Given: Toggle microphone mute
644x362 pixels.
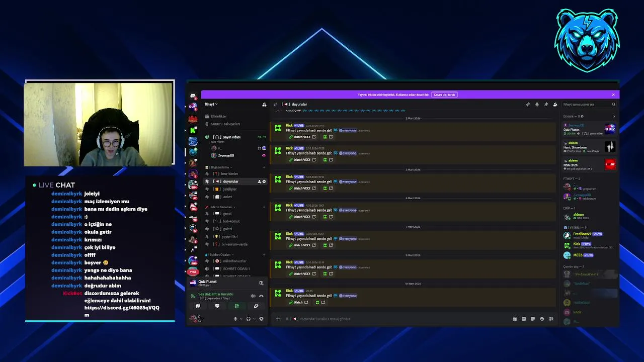Looking at the screenshot, I should [235, 319].
